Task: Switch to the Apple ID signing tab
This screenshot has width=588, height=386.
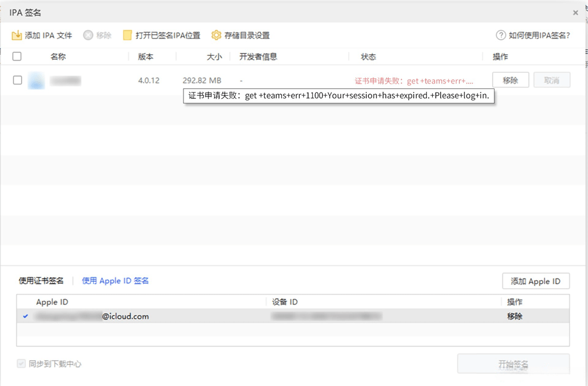Action: coord(115,281)
